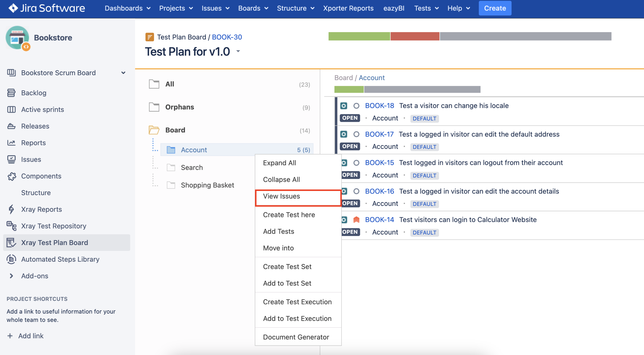This screenshot has height=355, width=644.
Task: Click the test type icon of BOOK-18
Action: click(344, 106)
